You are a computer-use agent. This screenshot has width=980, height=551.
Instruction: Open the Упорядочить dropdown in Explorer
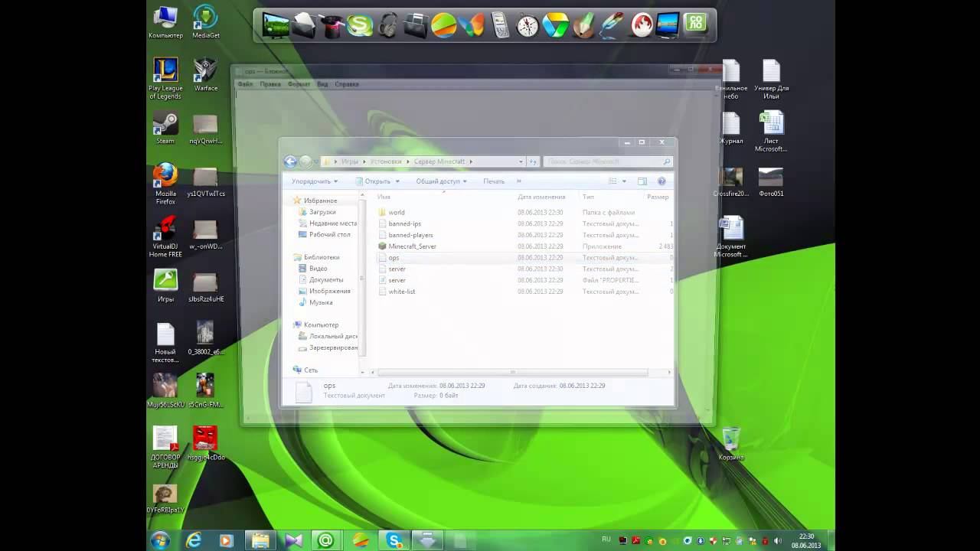(x=315, y=181)
